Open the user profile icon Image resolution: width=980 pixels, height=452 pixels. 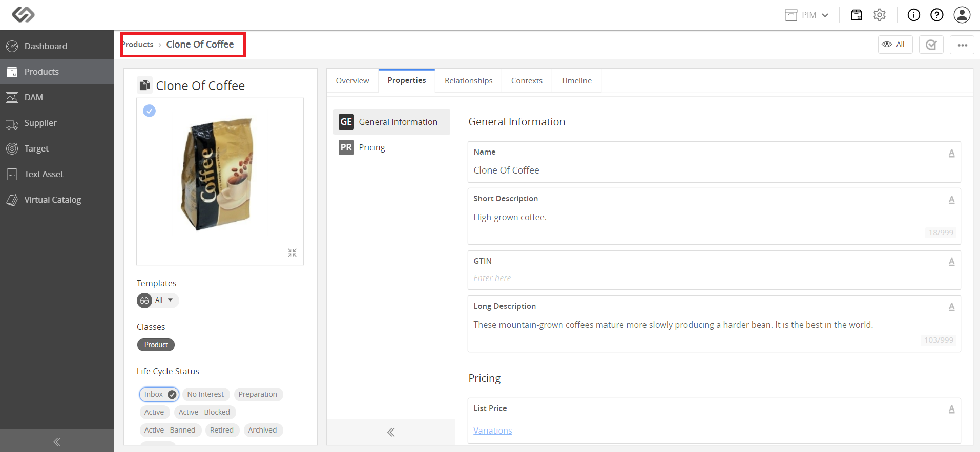click(x=962, y=15)
